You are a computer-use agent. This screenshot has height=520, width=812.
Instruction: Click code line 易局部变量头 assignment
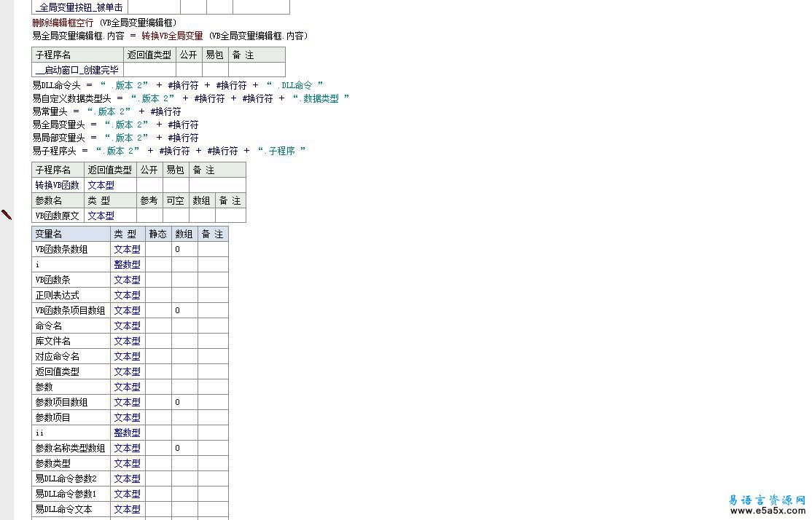[115, 138]
